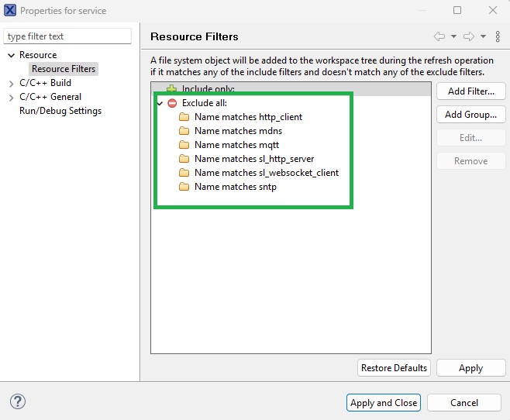
Task: Click folder icon beside sl_websocket_client filter
Action: click(184, 173)
